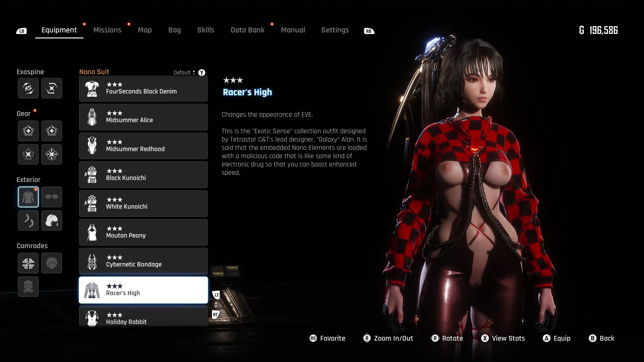Click the 'Changes the appearance of EVE.' text
Screen dimensions: 644x362
tap(267, 115)
